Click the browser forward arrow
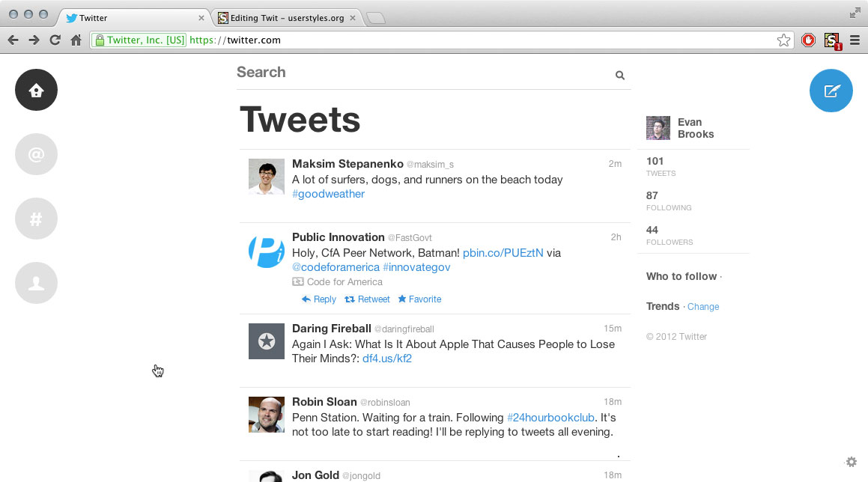The height and width of the screenshot is (482, 868). 34,40
